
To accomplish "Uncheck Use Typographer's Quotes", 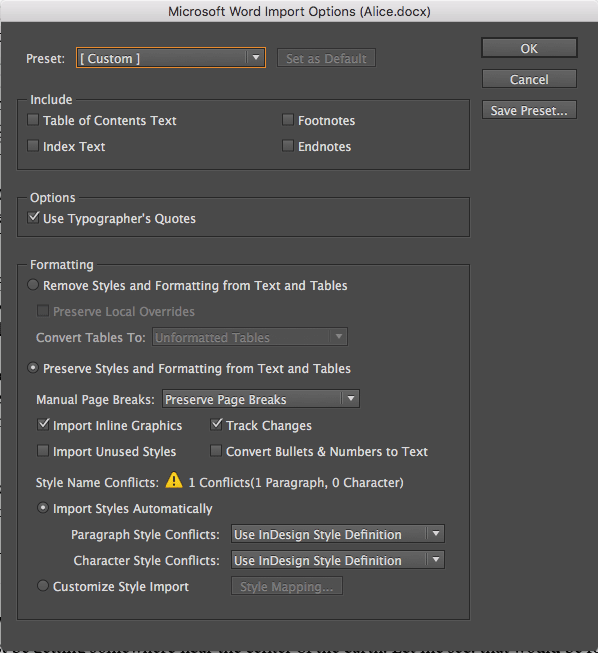I will pos(33,218).
